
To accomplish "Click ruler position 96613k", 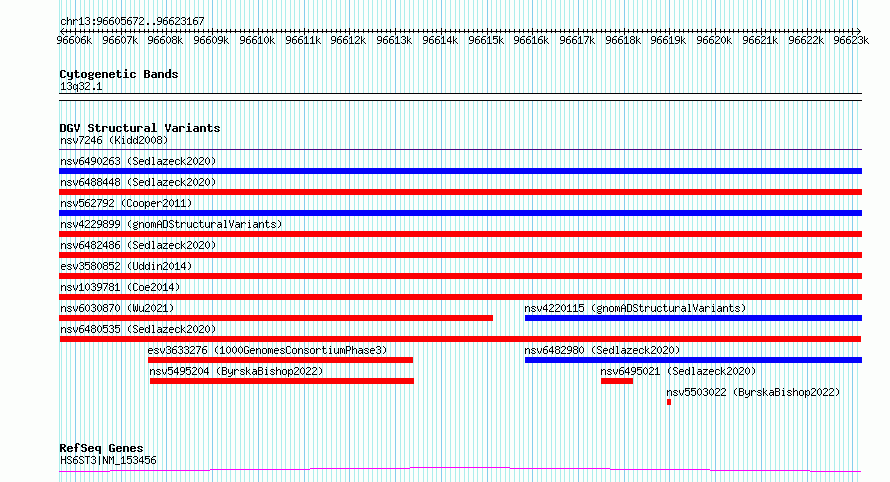I will click(x=394, y=40).
